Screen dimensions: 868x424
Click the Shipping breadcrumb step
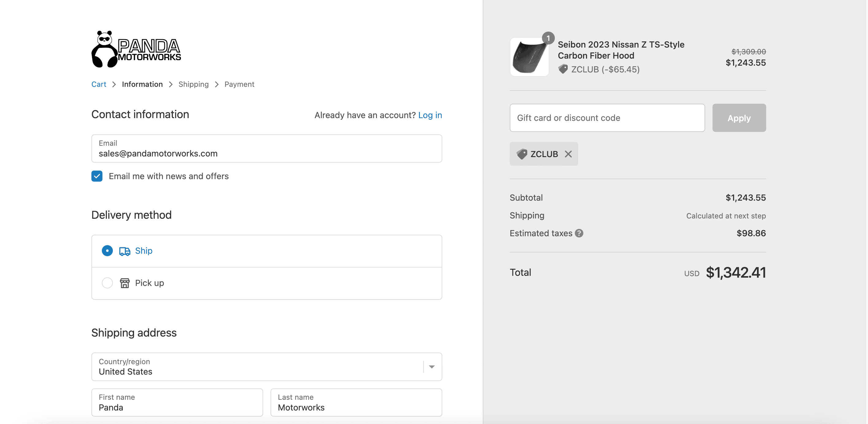click(194, 84)
